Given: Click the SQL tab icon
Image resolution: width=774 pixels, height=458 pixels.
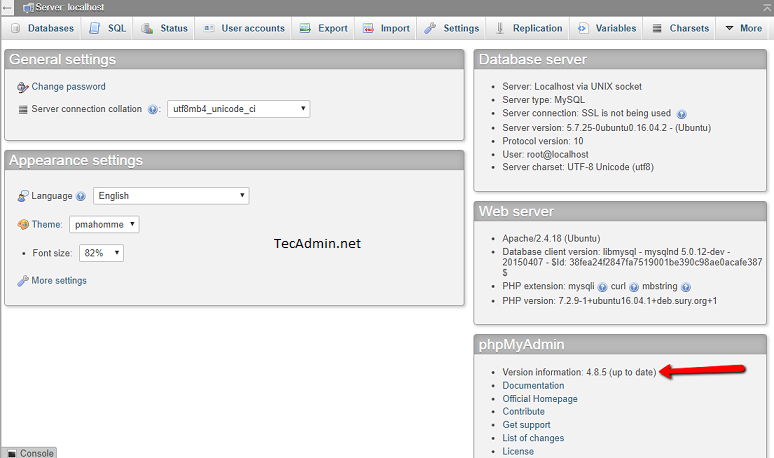Looking at the screenshot, I should 94,28.
